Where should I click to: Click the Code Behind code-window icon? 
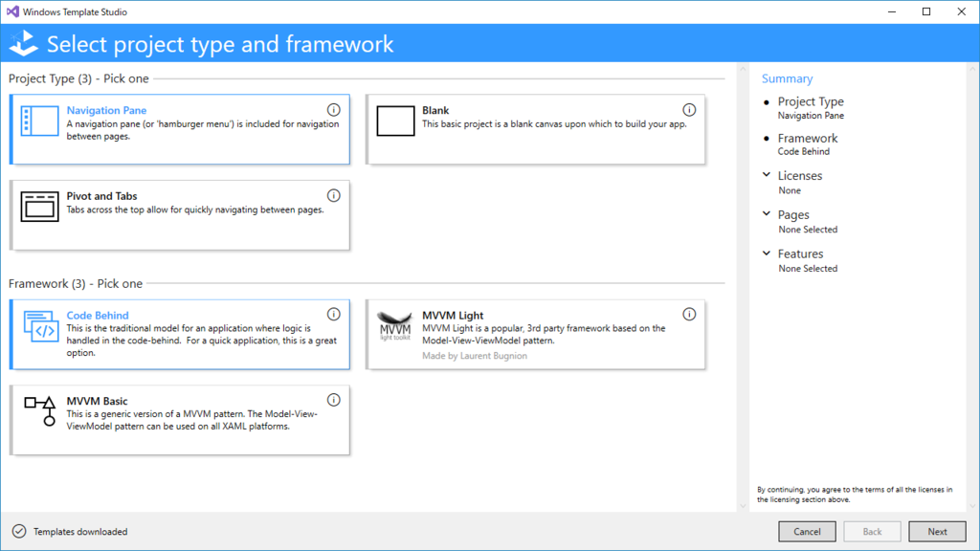40,327
